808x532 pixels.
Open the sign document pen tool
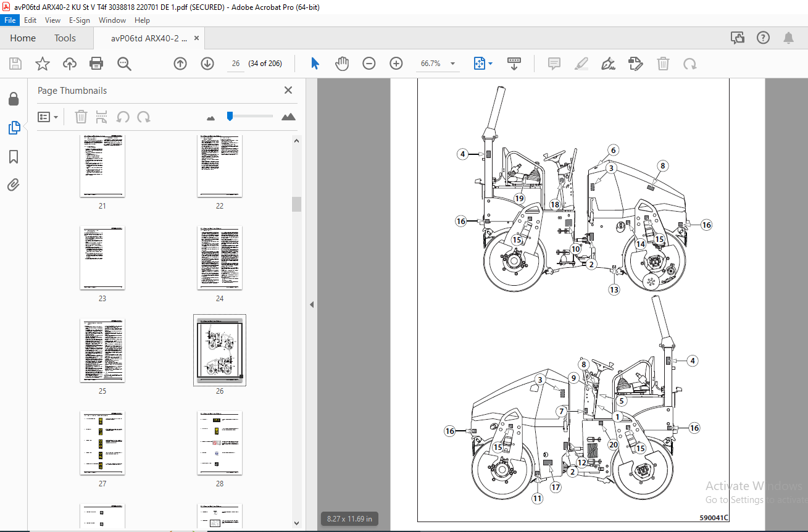(x=609, y=64)
